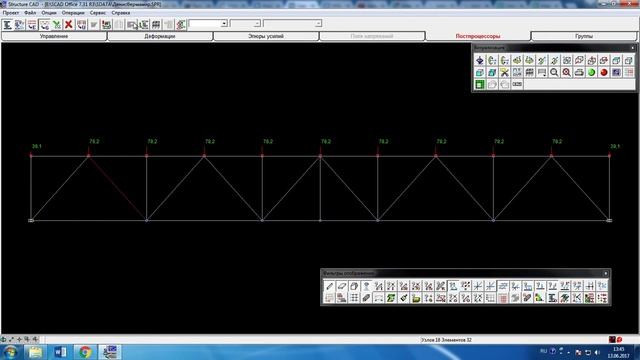Open the Файл menu
The height and width of the screenshot is (360, 640).
click(x=30, y=13)
